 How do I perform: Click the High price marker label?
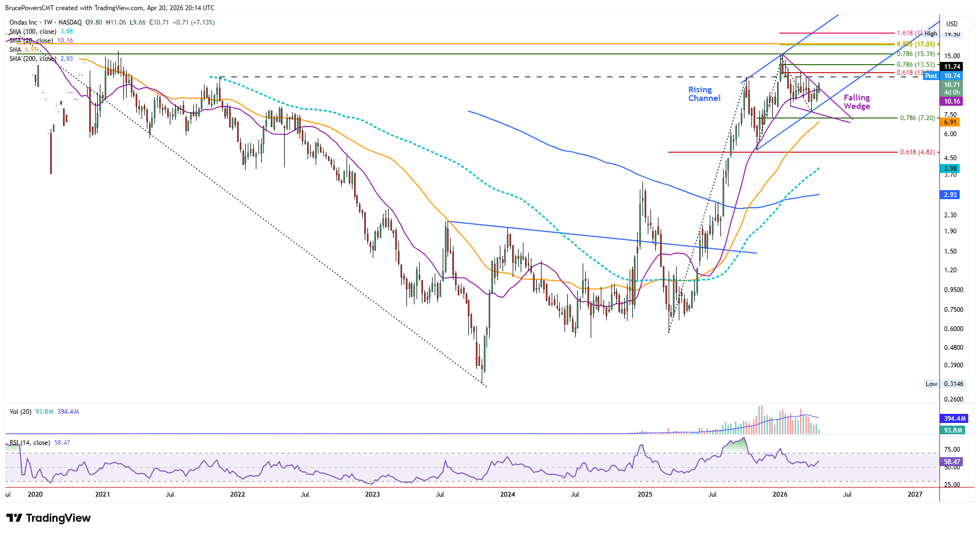pyautogui.click(x=931, y=34)
